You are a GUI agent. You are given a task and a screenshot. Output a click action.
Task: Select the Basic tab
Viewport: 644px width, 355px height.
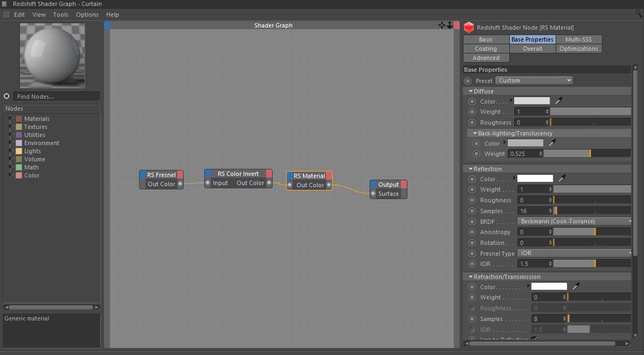pyautogui.click(x=486, y=39)
